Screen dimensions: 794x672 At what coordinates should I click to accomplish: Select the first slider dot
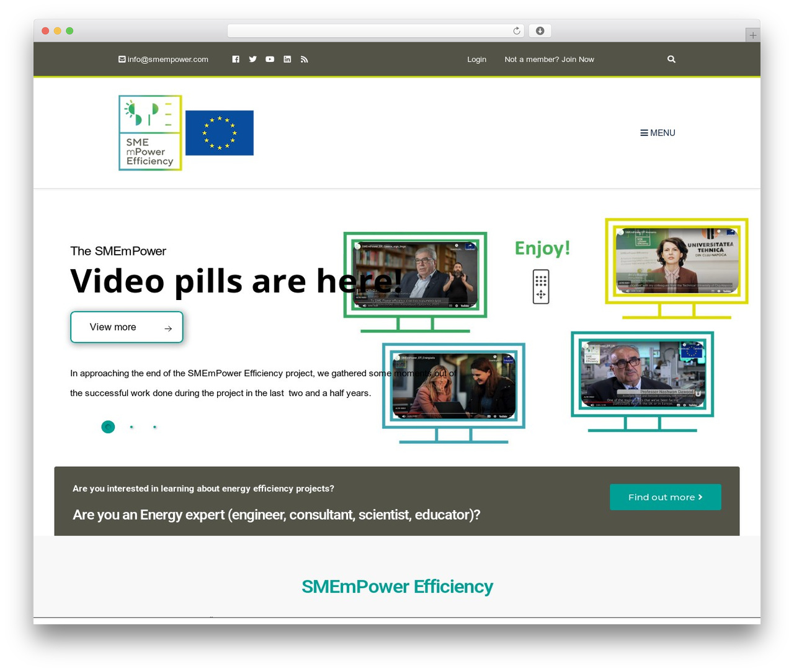(x=108, y=427)
